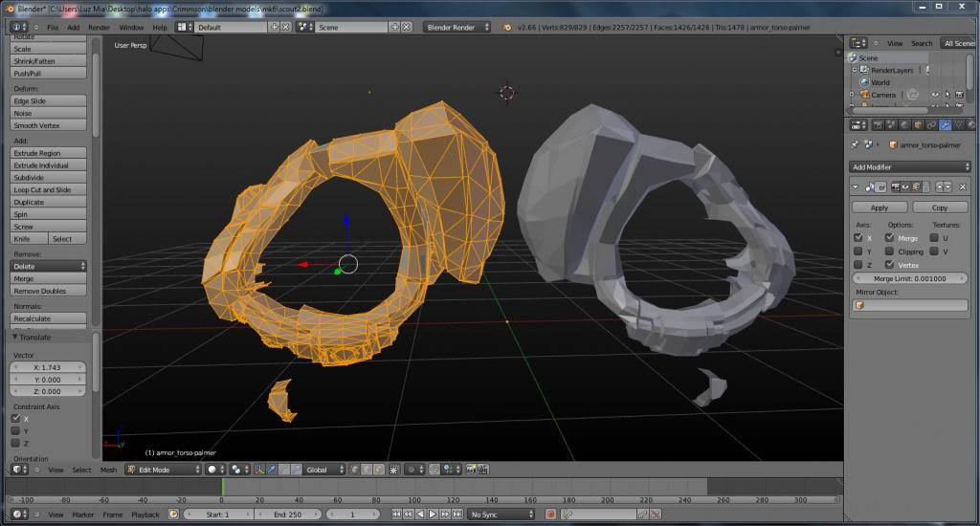The height and width of the screenshot is (526, 980).
Task: Collapse the Mirror modifier panel triangle
Action: (855, 186)
